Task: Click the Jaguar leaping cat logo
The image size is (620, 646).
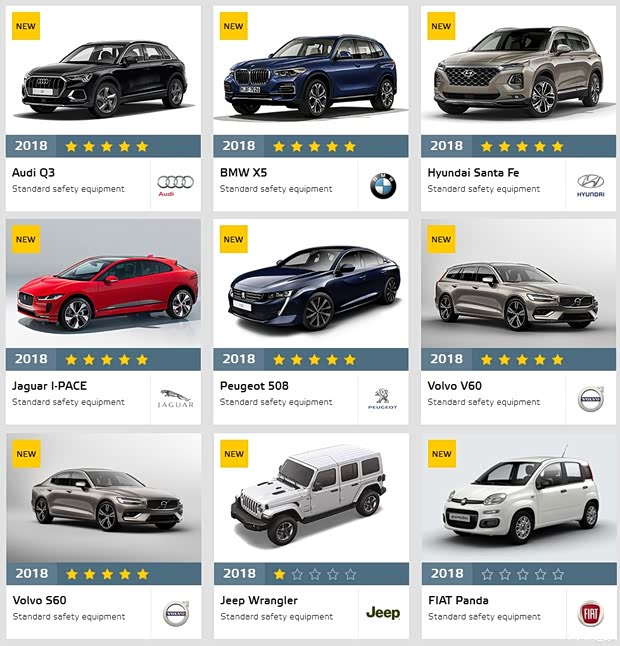Action: 175,399
